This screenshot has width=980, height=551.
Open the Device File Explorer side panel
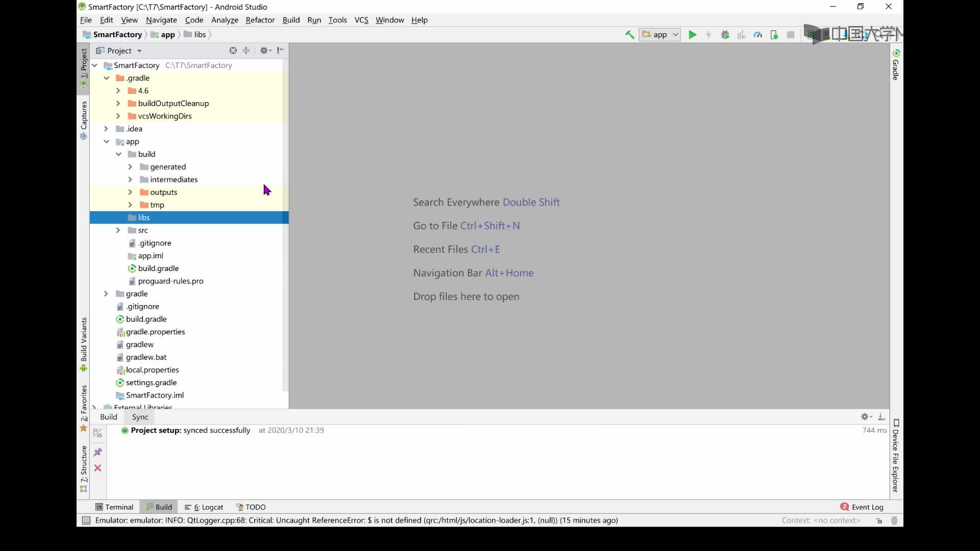(x=896, y=456)
